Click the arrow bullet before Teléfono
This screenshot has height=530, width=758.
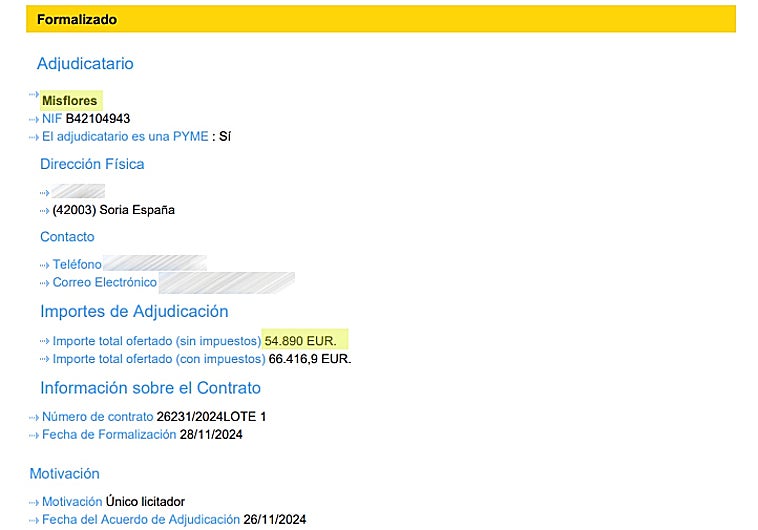coord(44,265)
